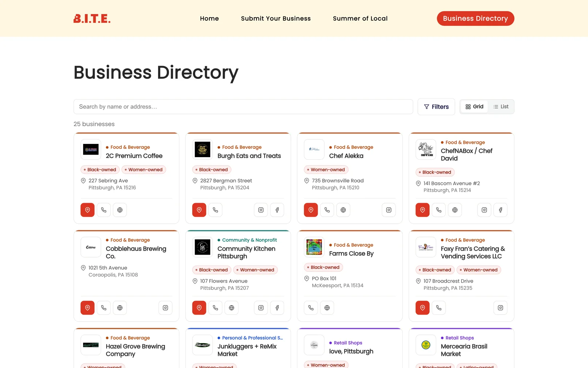Open Summer of Local page
Screen dimensions: 588x368
[360, 18]
